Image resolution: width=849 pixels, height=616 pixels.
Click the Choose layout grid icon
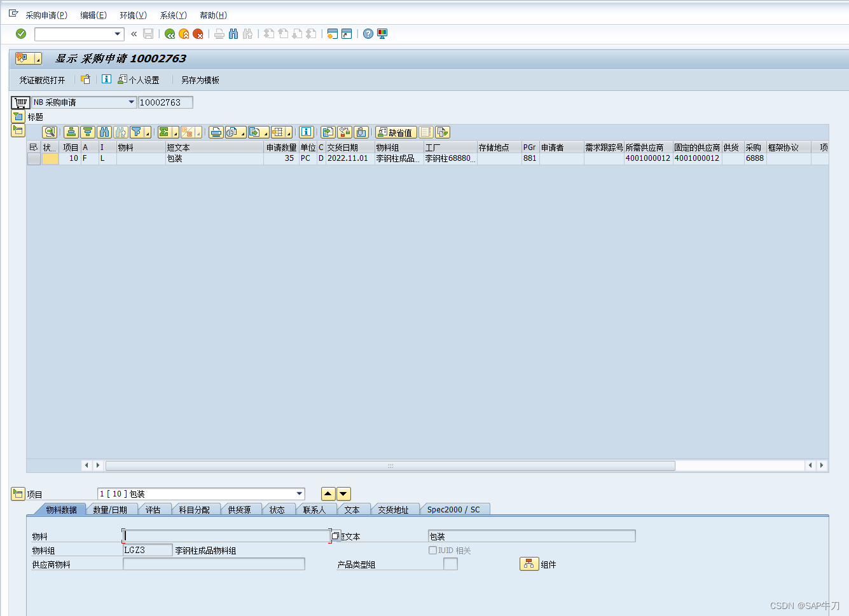tap(278, 132)
